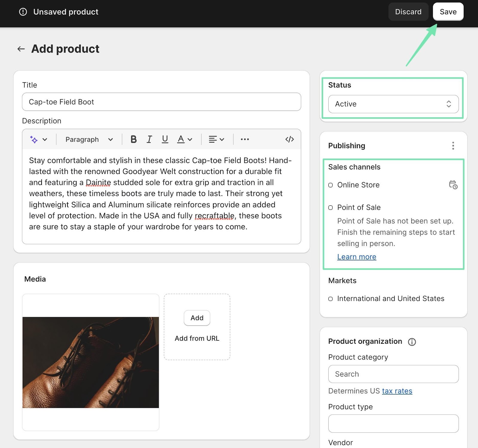Open the text color picker icon
The image size is (478, 448).
184,139
